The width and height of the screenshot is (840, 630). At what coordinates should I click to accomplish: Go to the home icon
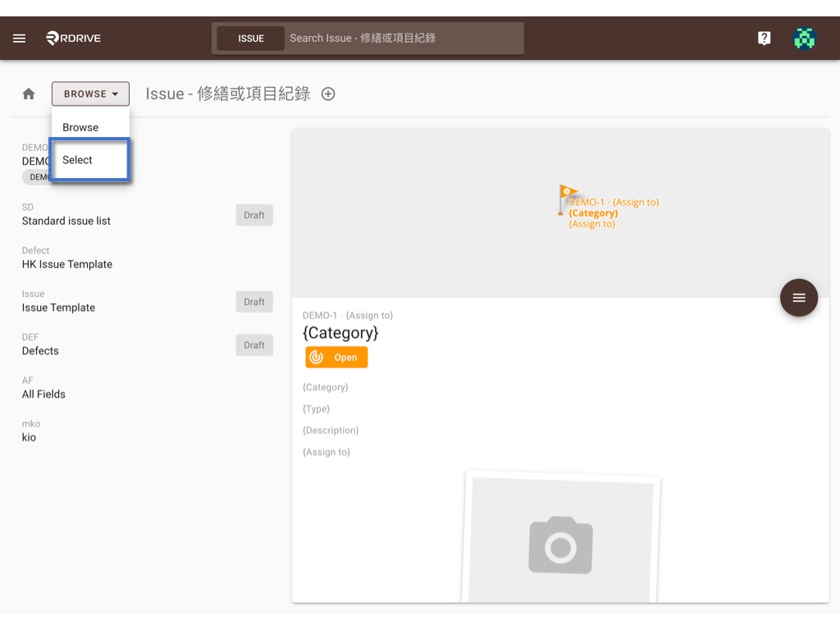[x=29, y=94]
